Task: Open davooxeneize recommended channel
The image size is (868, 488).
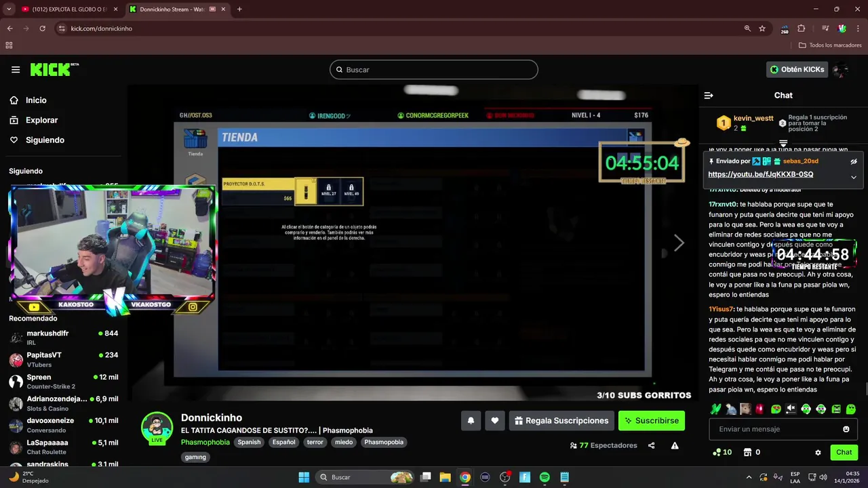Action: (x=64, y=424)
